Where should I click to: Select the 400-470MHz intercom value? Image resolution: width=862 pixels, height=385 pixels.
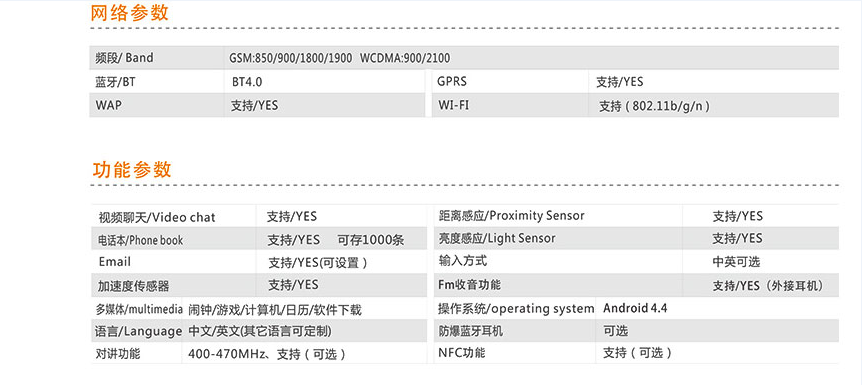click(267, 354)
